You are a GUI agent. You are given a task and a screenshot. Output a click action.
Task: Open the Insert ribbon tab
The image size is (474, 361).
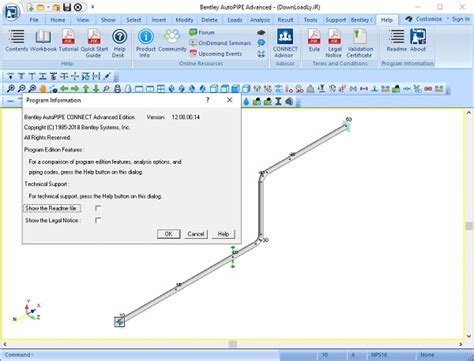(x=159, y=20)
